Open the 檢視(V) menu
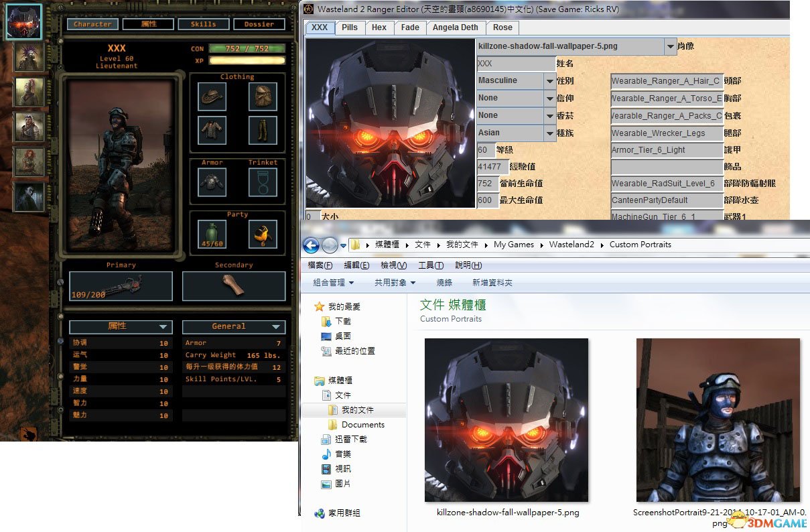 coord(394,265)
